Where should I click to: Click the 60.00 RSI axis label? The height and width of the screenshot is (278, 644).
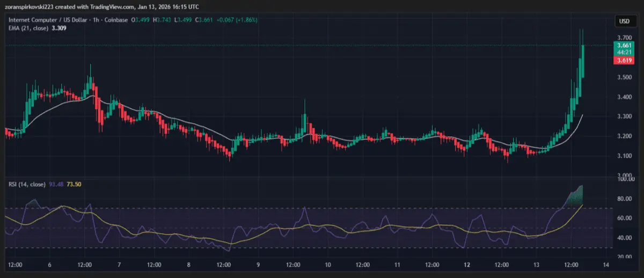click(624, 218)
